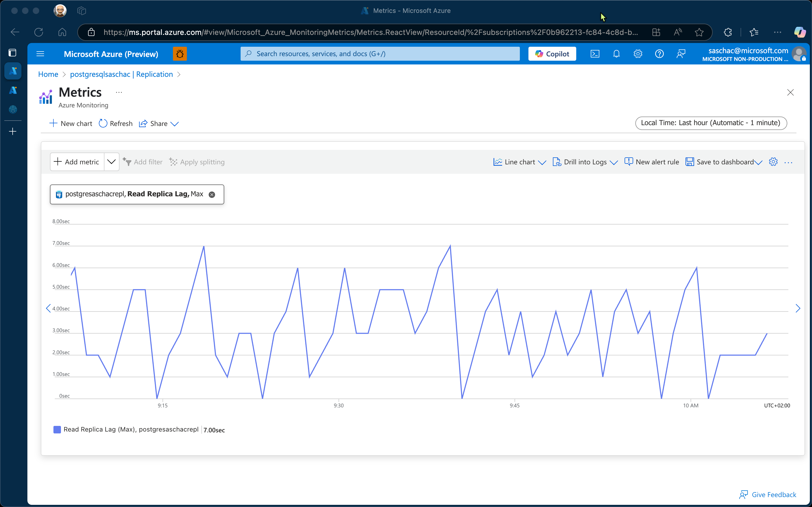Select the active Azure Metrics tab
Screen dimensions: 812x507
tap(13, 71)
